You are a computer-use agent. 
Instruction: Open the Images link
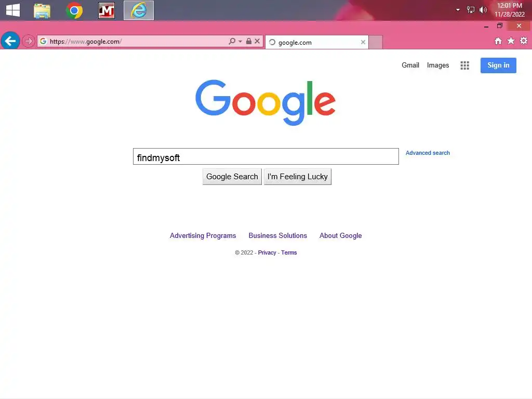(437, 65)
